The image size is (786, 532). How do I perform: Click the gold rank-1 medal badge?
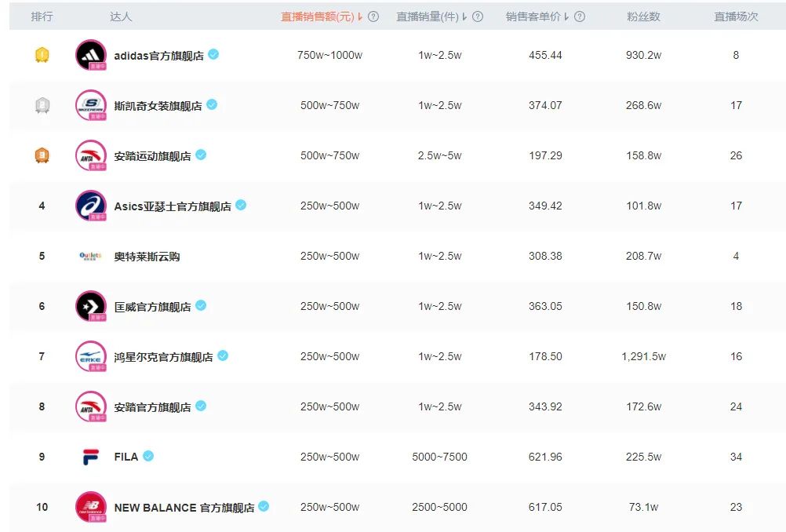coord(40,55)
